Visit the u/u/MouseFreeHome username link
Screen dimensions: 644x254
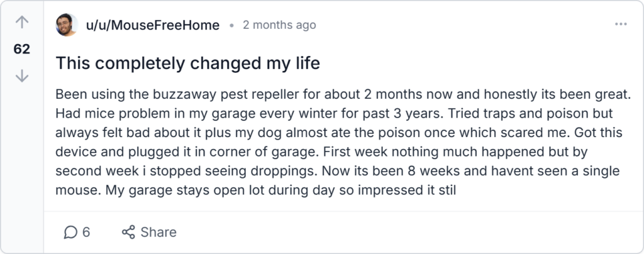point(152,25)
